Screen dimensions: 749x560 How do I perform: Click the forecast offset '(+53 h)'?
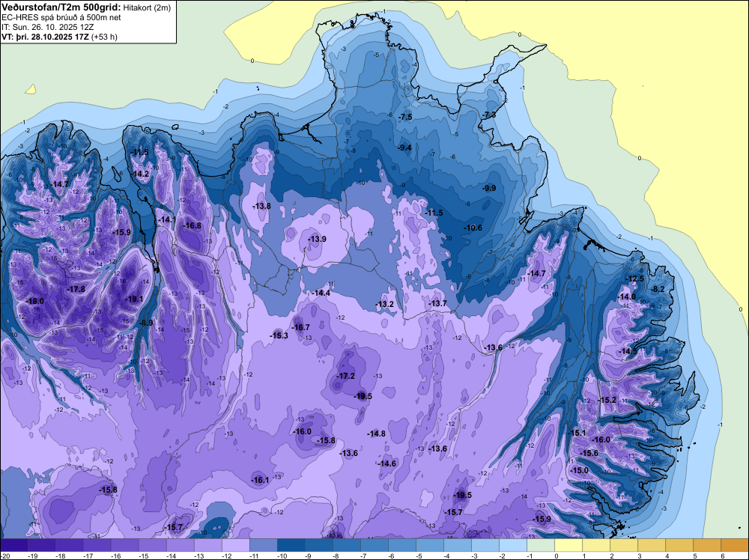pos(105,37)
